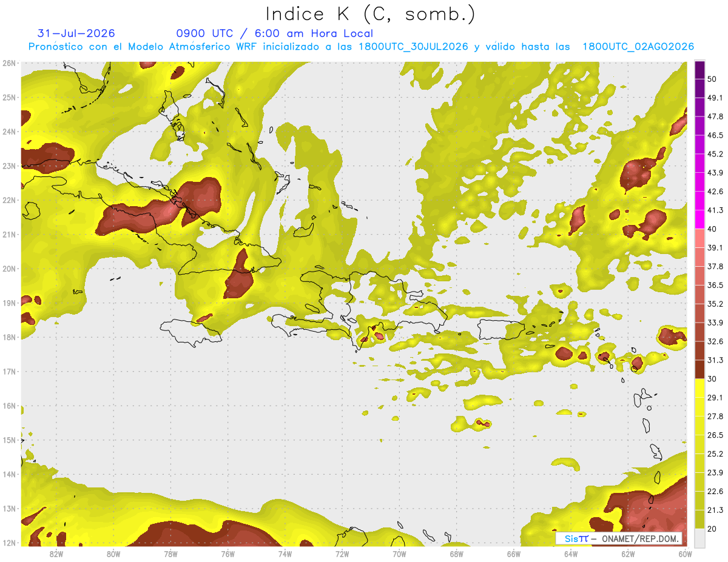Click the 43.9 value on the color scale

[715, 173]
